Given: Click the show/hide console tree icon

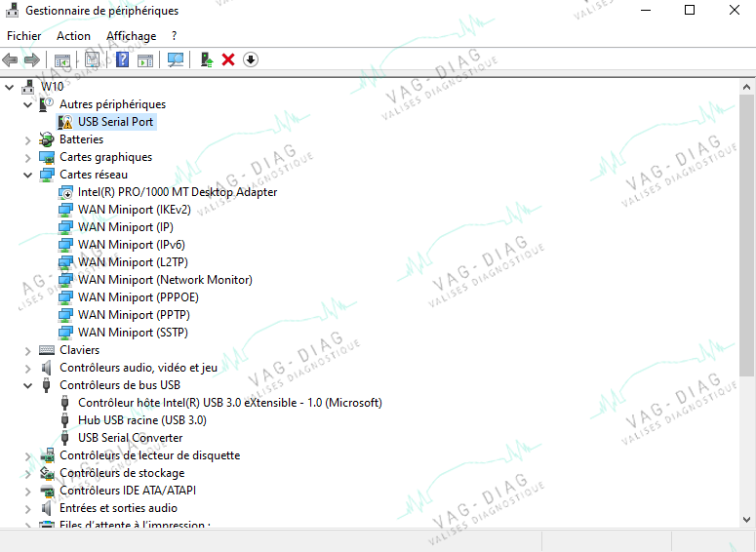Looking at the screenshot, I should tap(62, 59).
